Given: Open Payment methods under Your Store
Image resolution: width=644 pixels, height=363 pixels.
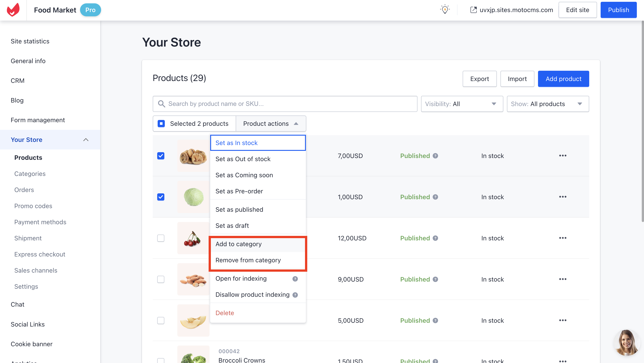Looking at the screenshot, I should pos(40,222).
